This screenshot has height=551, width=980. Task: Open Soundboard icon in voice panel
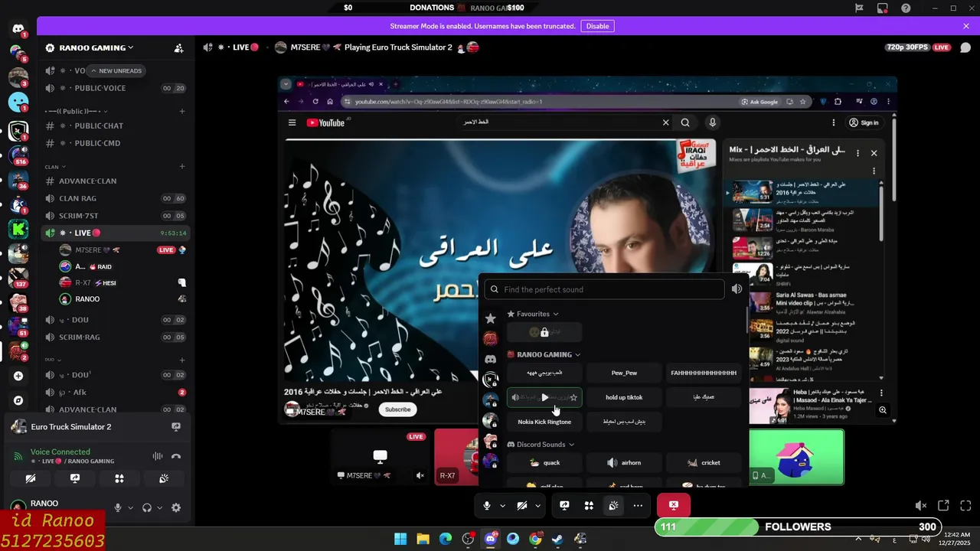tap(164, 478)
